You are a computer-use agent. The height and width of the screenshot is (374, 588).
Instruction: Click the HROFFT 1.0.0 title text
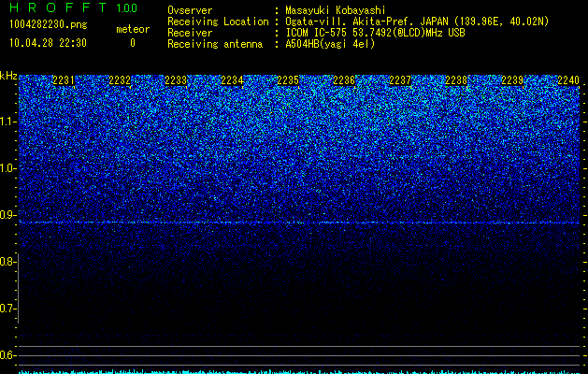pos(73,7)
